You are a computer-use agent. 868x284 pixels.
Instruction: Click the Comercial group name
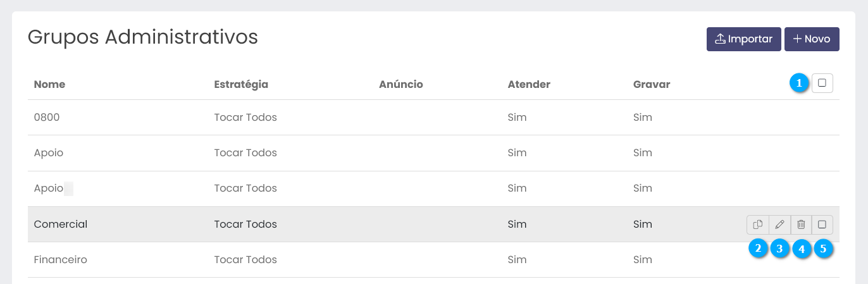[x=61, y=224]
